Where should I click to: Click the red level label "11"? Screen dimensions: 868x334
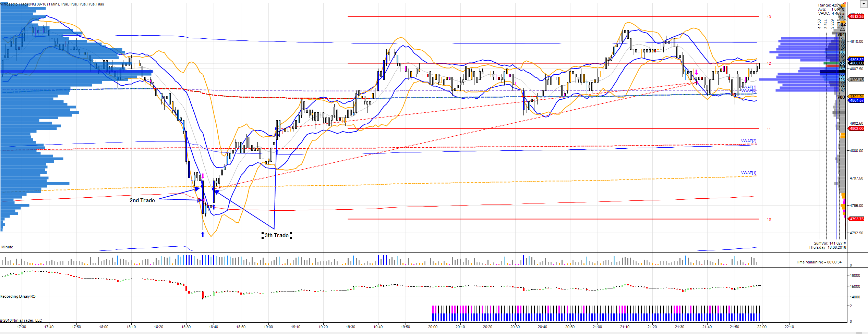click(769, 129)
